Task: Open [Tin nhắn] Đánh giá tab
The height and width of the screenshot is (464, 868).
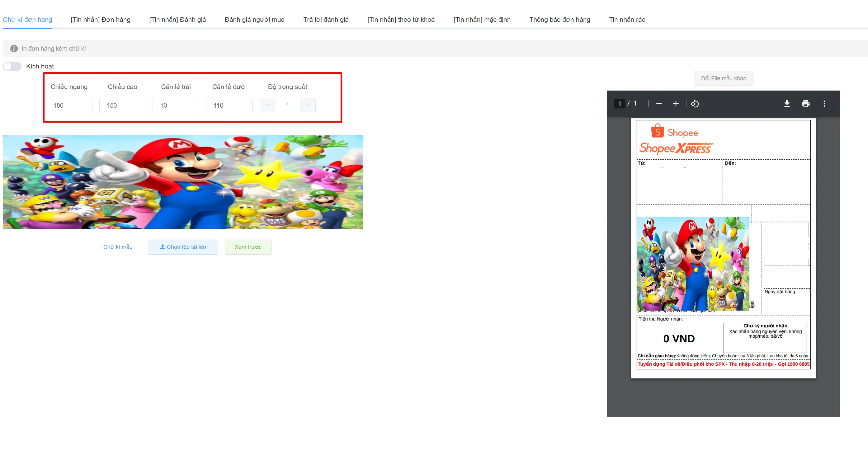Action: point(177,20)
